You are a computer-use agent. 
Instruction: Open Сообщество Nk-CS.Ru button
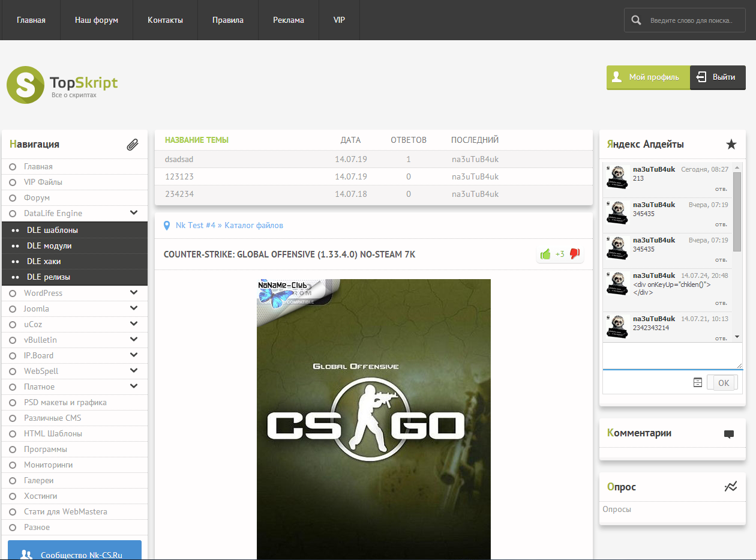pos(74,550)
